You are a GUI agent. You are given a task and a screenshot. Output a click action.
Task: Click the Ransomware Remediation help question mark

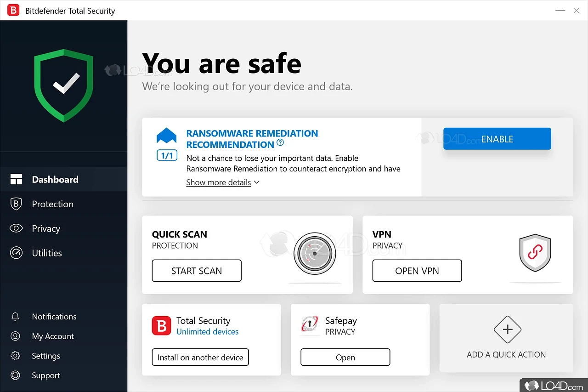(x=280, y=142)
